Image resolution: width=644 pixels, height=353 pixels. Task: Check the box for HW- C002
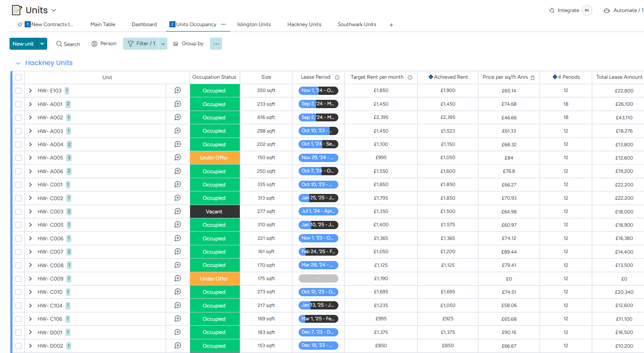pos(18,198)
